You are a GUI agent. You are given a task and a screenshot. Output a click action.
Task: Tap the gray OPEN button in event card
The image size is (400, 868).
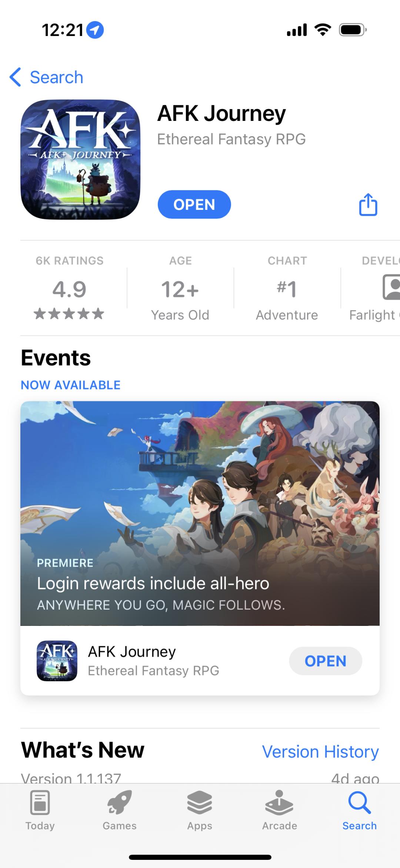[326, 661]
